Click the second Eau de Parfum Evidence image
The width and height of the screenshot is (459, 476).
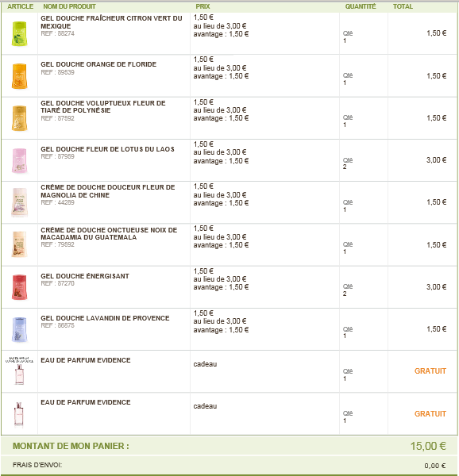19,414
